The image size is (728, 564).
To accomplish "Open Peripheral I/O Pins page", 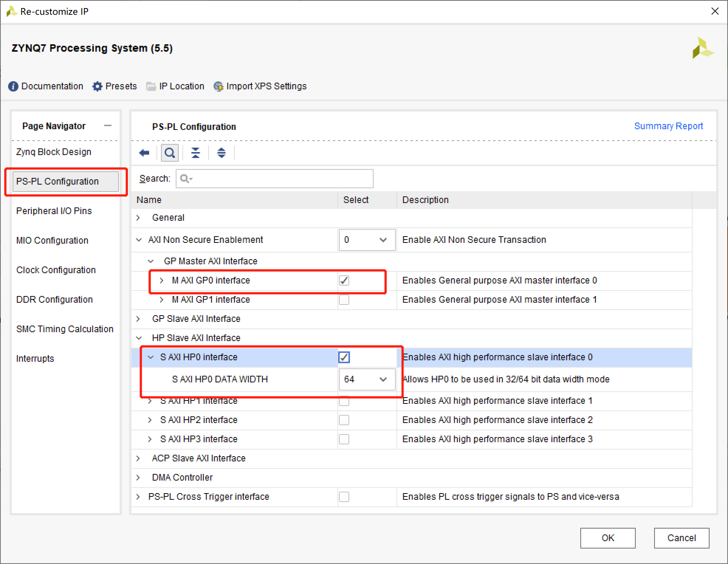I will 54,211.
